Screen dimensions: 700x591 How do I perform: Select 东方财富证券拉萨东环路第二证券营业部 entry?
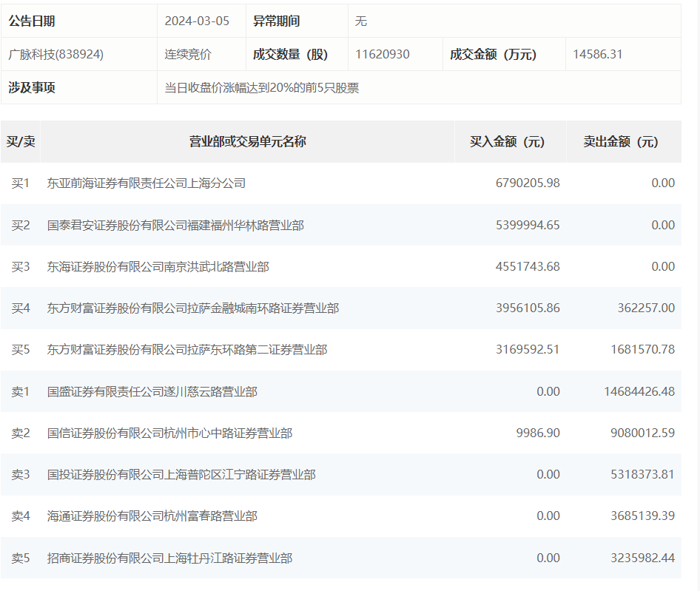[187, 350]
